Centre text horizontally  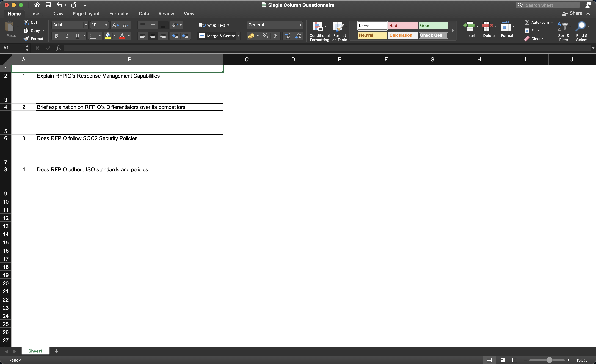click(x=153, y=36)
